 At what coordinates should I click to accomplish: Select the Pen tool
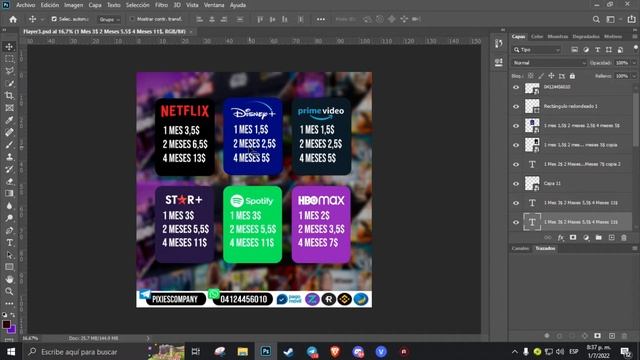coord(9,230)
